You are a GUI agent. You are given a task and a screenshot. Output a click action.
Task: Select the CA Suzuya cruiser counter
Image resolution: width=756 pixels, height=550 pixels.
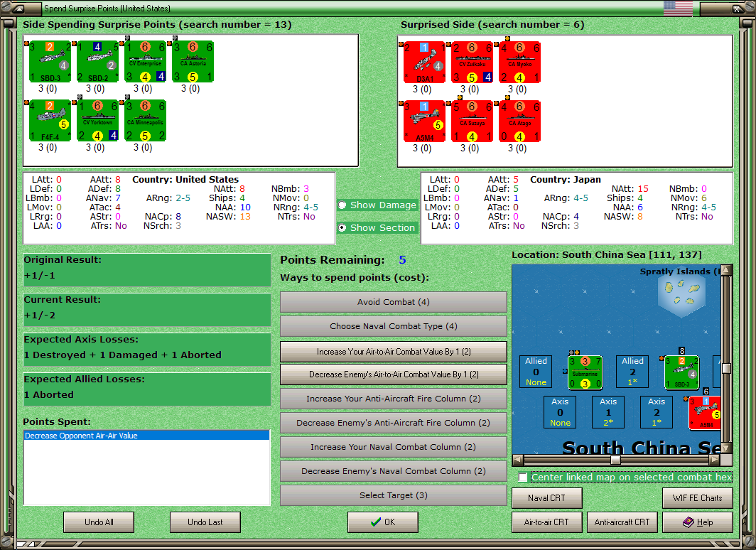472,121
